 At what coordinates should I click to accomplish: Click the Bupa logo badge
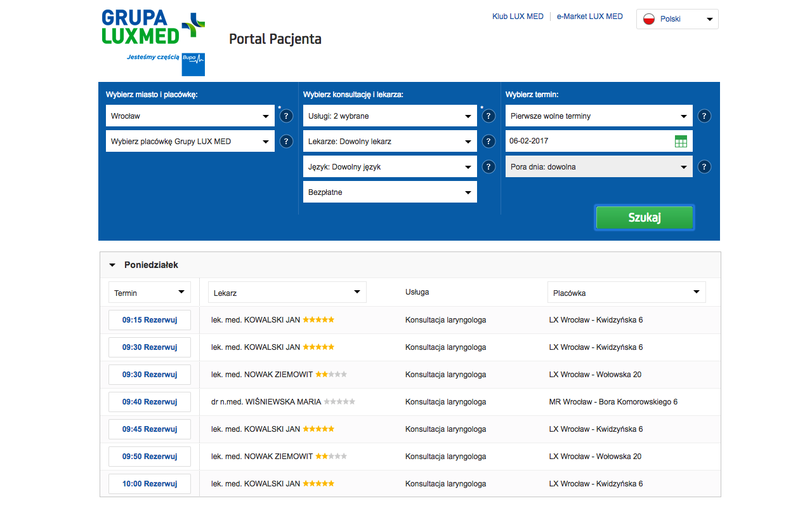[193, 64]
